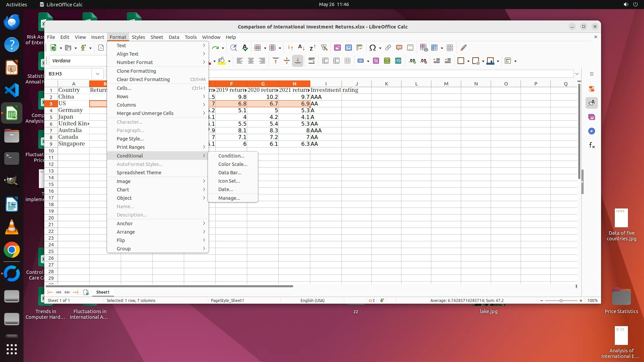Open the Name Box dropdown arrow
Viewport: 644px width, 362px height.
(x=98, y=74)
